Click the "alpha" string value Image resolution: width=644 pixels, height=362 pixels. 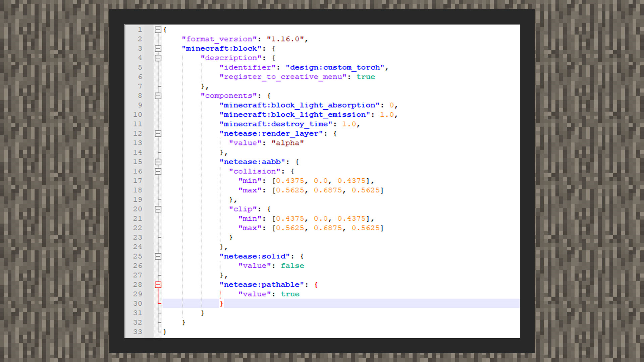pos(287,143)
